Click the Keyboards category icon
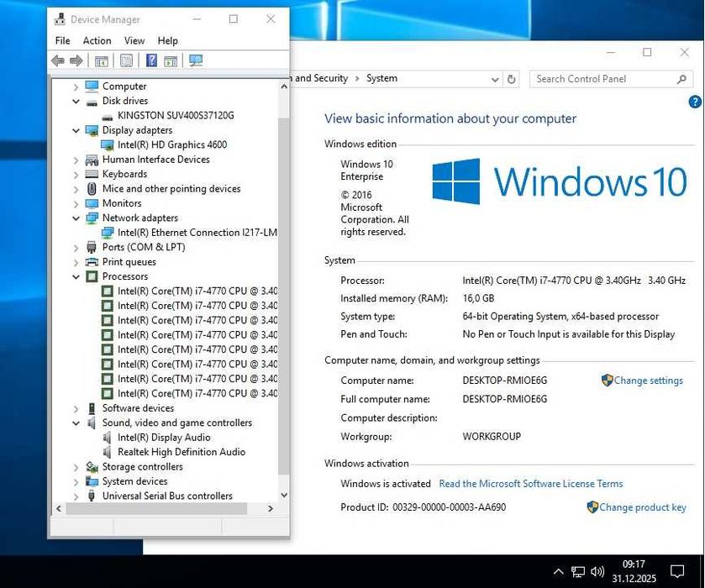 tap(92, 174)
